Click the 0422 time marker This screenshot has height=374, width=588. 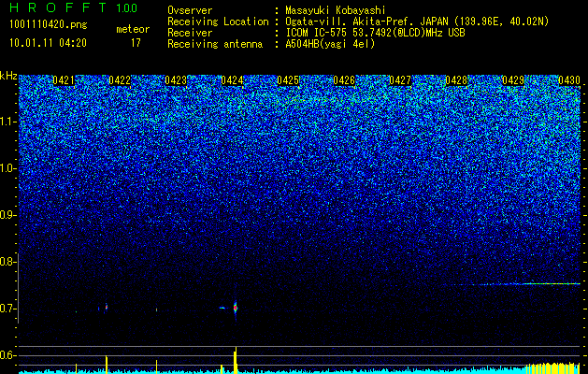(x=120, y=80)
